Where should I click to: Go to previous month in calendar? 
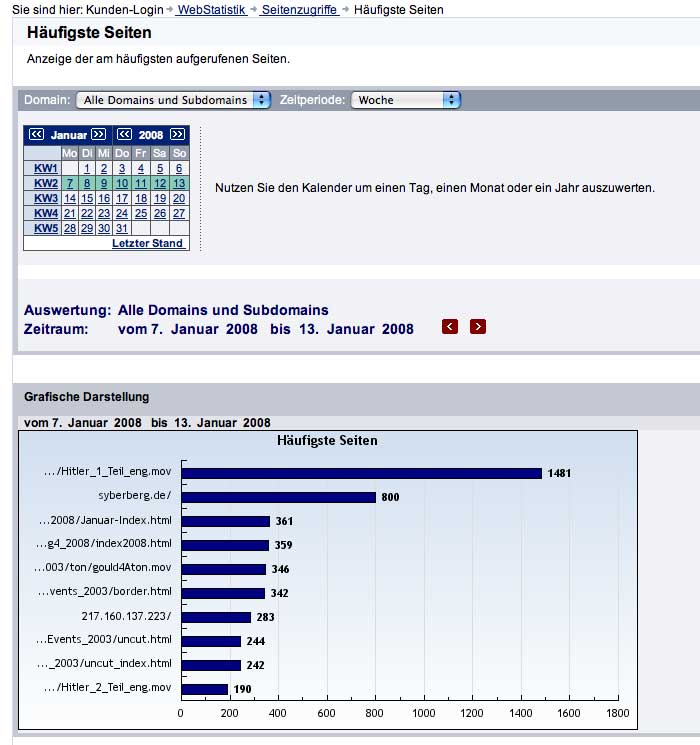(36, 135)
